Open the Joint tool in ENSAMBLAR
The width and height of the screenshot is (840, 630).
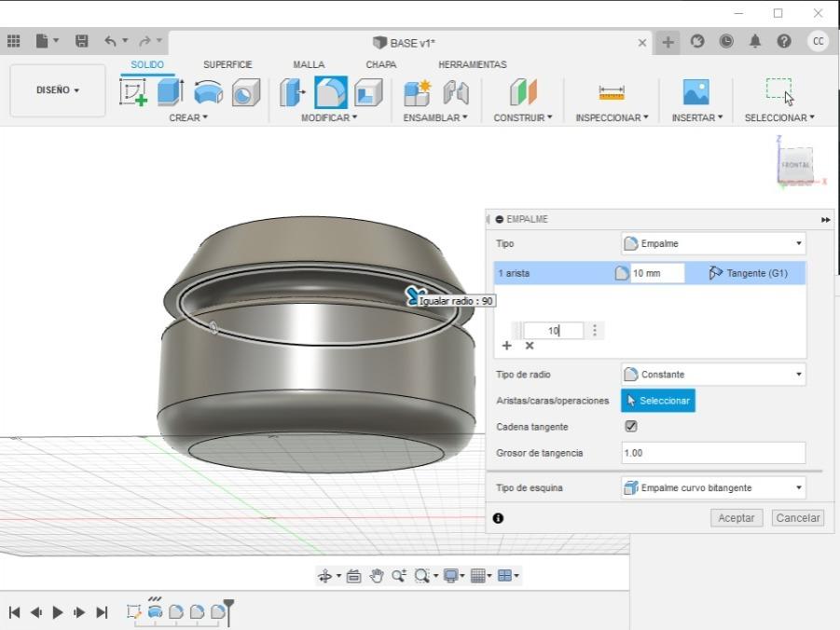click(x=456, y=92)
